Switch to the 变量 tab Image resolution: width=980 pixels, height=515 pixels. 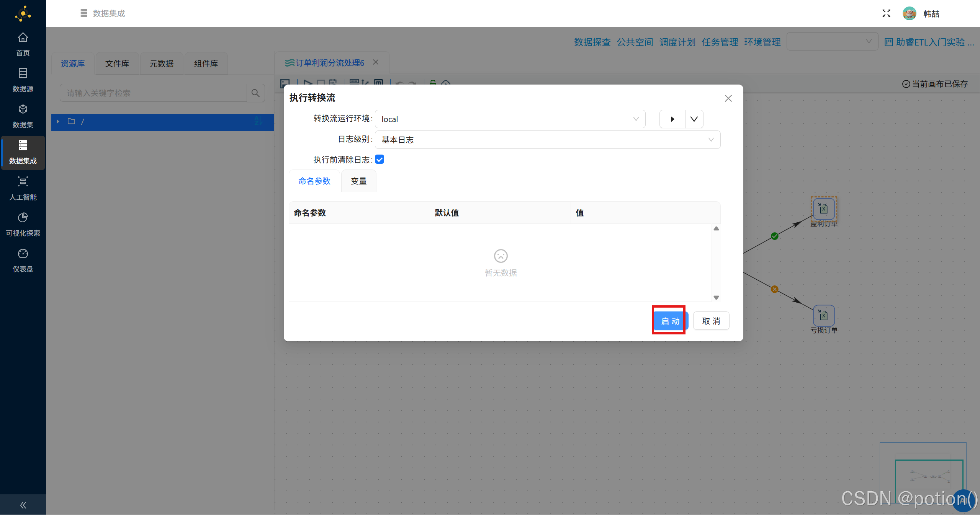[x=358, y=181]
